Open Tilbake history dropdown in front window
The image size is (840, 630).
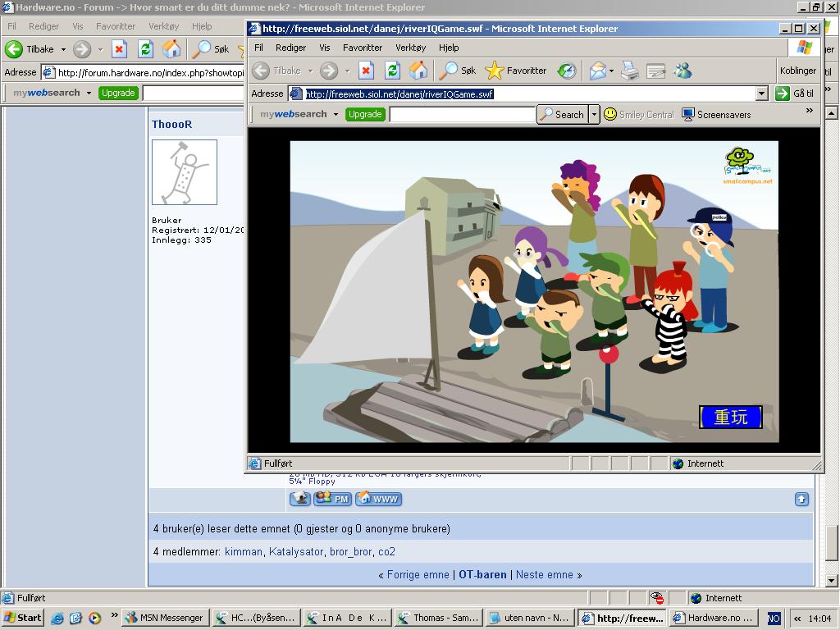(310, 71)
